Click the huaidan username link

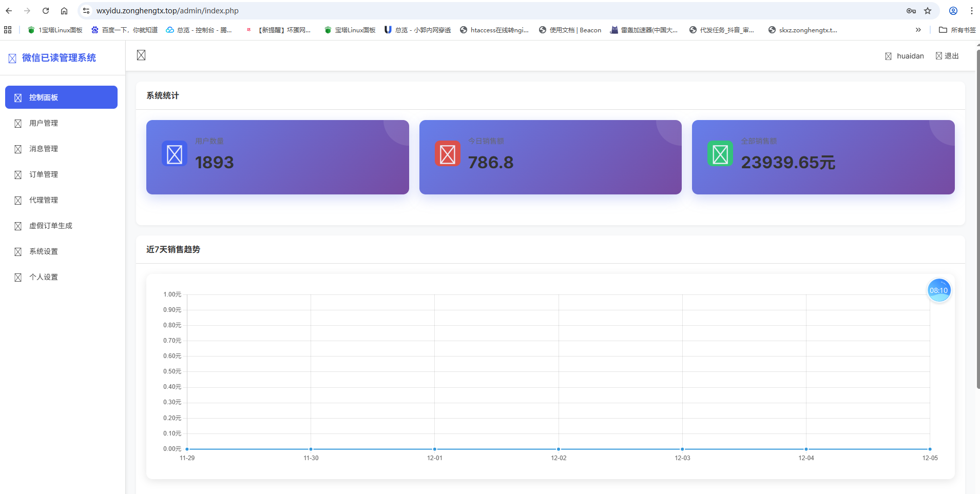910,56
